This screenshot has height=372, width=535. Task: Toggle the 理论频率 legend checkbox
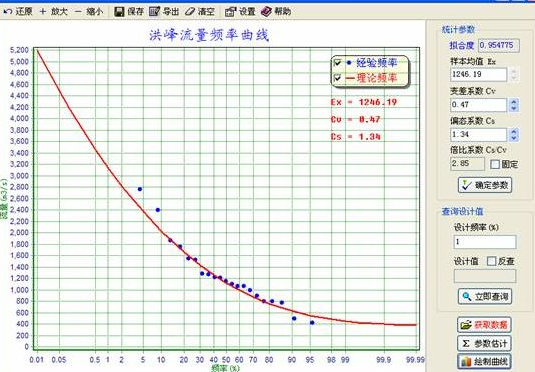coord(337,78)
